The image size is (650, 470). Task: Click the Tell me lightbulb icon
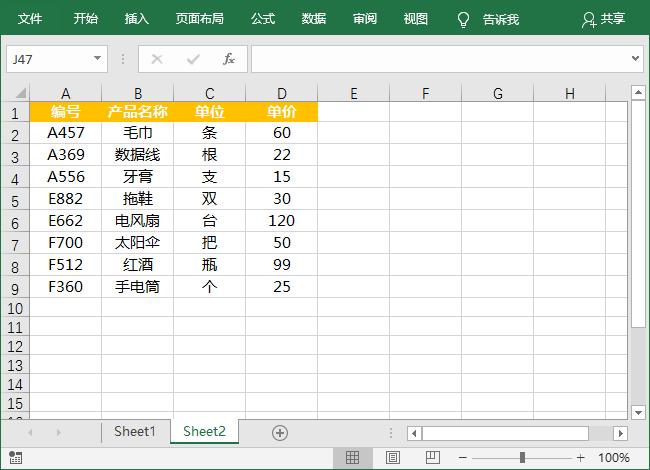(x=463, y=19)
